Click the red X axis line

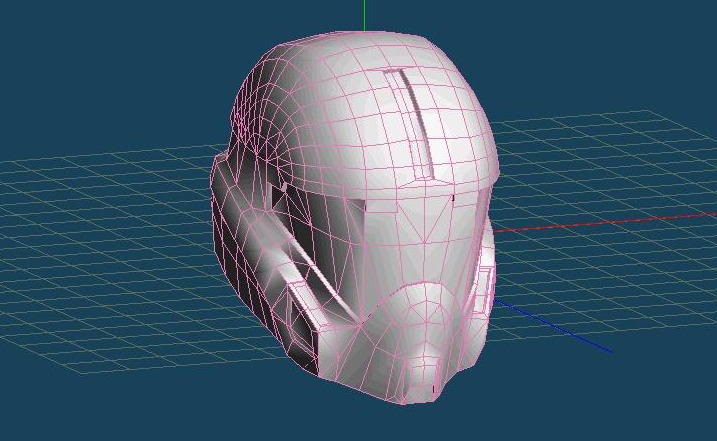coord(605,222)
